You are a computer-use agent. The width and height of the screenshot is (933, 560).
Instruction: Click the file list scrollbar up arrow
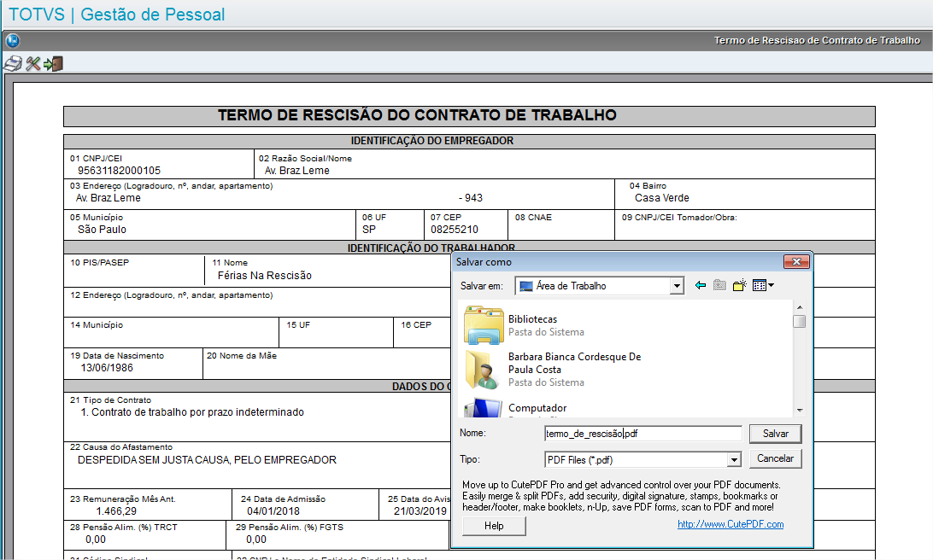(x=800, y=307)
